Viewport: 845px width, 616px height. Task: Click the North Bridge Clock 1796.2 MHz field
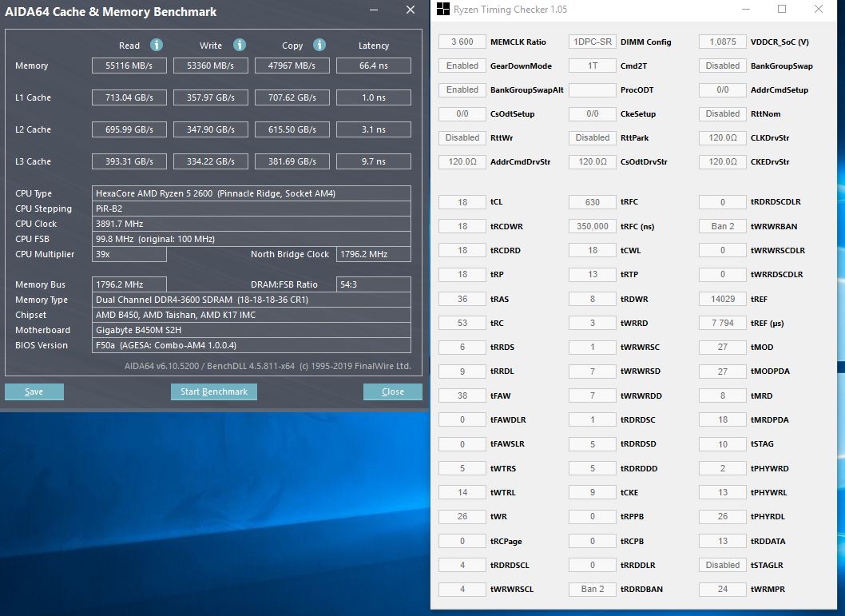pos(374,254)
